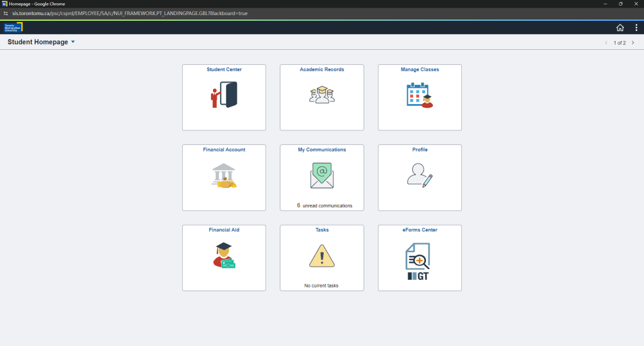Click the 6 unread communications text
The height and width of the screenshot is (346, 644).
(325, 205)
